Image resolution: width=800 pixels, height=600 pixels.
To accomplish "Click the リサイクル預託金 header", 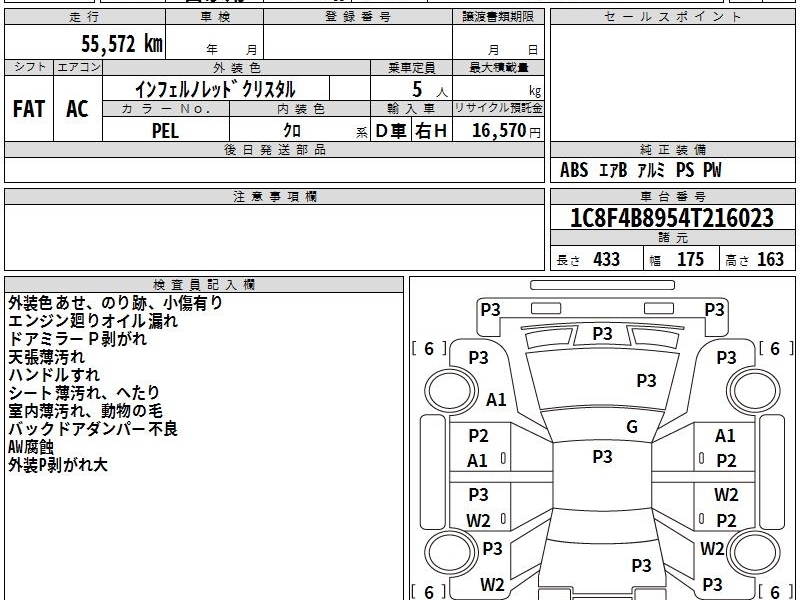I will click(498, 108).
